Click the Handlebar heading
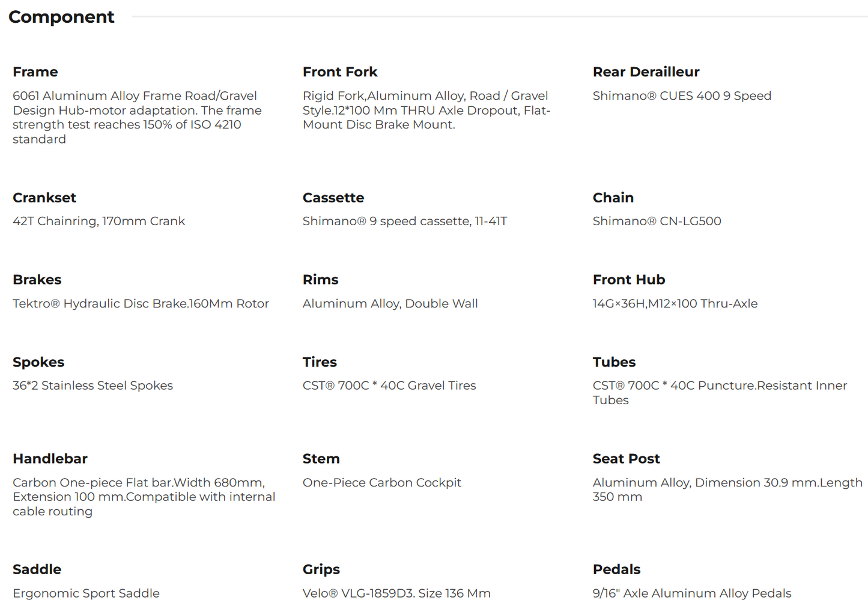 [x=50, y=459]
